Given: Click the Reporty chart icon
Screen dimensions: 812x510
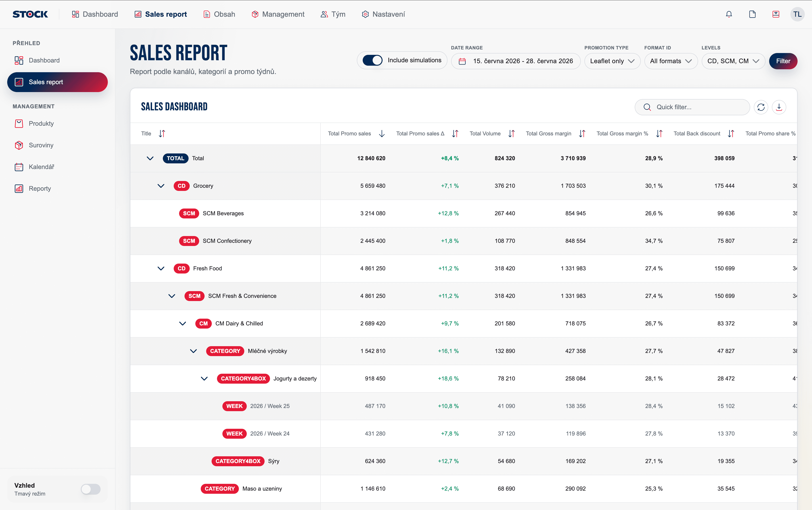Looking at the screenshot, I should tap(19, 189).
